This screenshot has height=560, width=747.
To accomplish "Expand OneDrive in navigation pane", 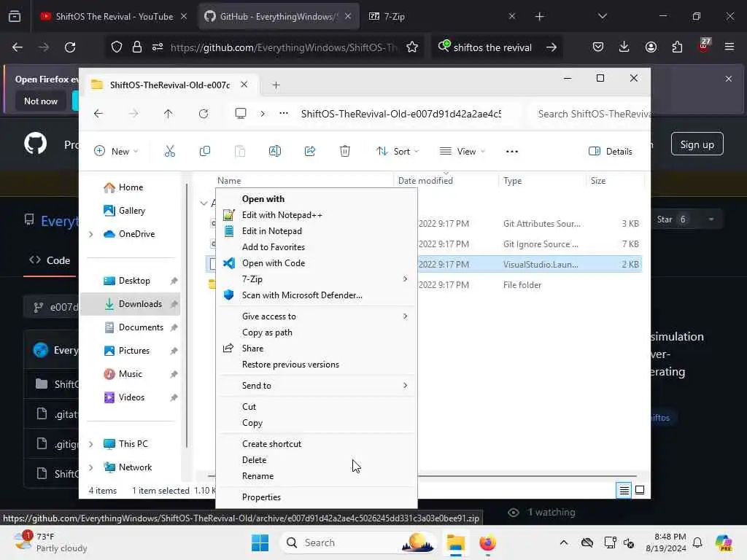I will tap(91, 234).
